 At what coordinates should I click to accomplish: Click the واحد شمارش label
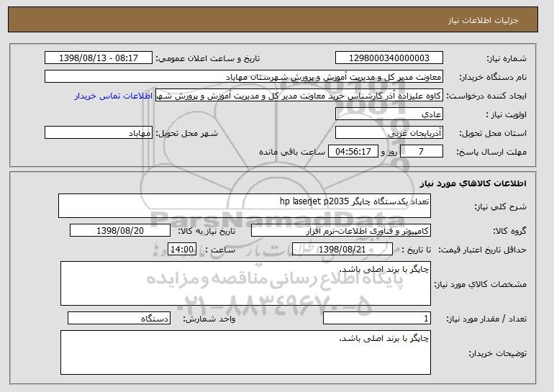[x=209, y=319]
